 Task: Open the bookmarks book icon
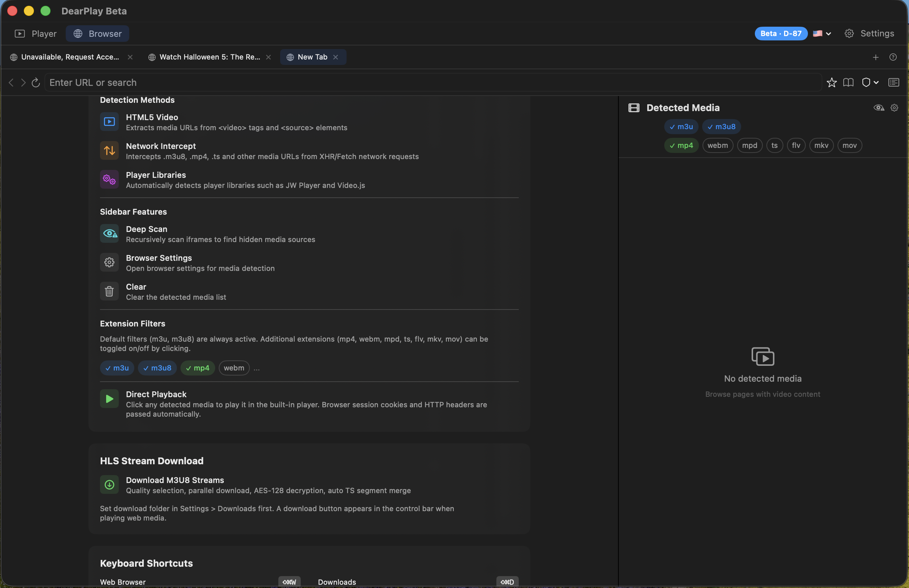click(848, 82)
